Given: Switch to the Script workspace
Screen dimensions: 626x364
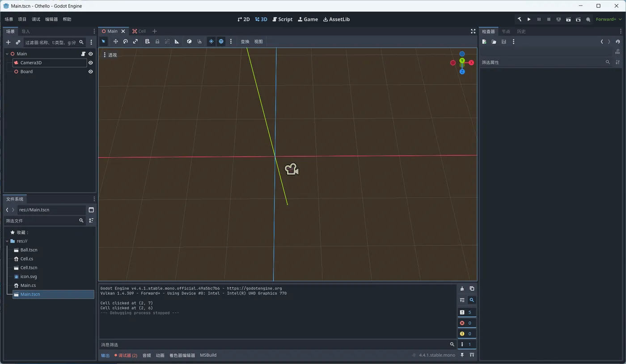Looking at the screenshot, I should (x=282, y=19).
